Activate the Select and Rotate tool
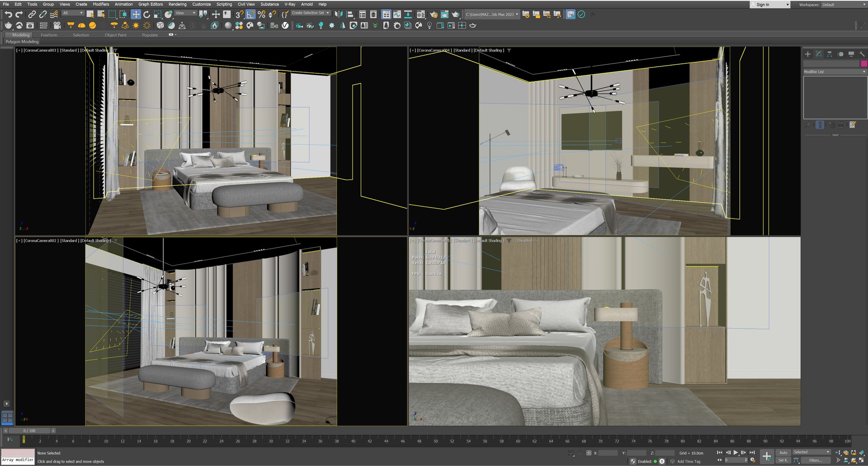 pos(146,14)
